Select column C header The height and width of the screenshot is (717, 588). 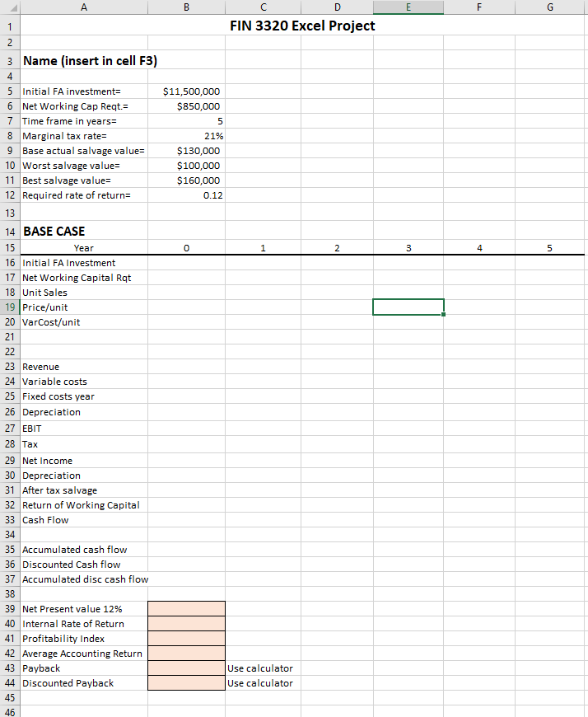[x=264, y=7]
